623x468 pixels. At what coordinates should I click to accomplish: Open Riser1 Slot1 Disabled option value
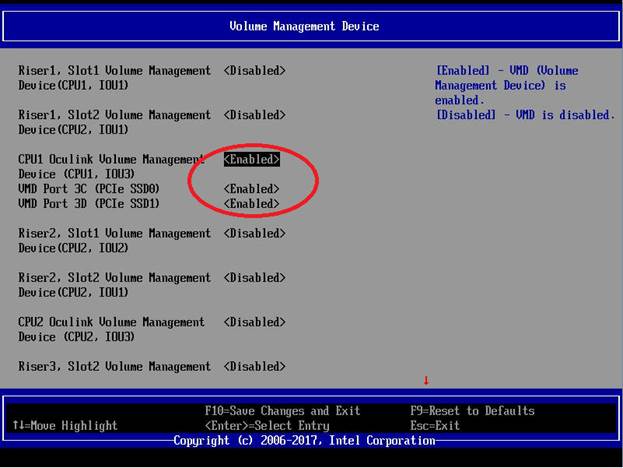tap(254, 71)
